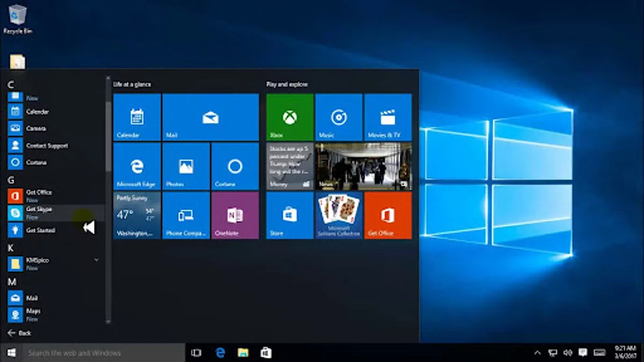Click Task View icon on taskbar
644x362 pixels.
coord(196,353)
